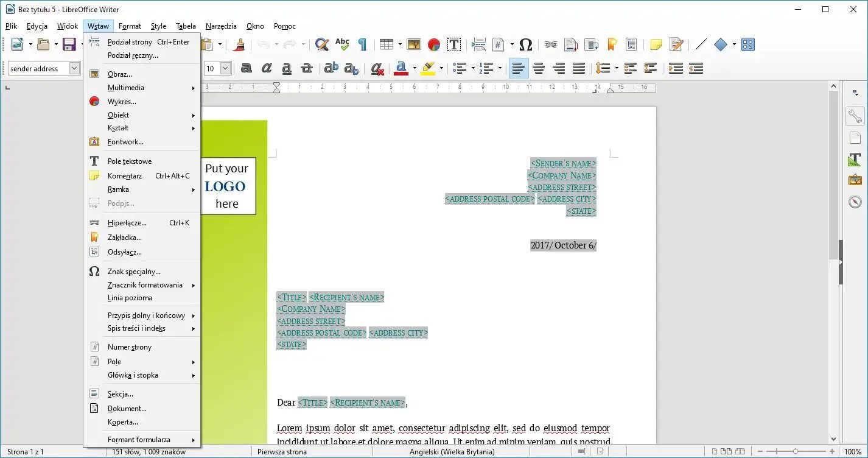Open the Format menu
868x458 pixels.
[x=130, y=26]
